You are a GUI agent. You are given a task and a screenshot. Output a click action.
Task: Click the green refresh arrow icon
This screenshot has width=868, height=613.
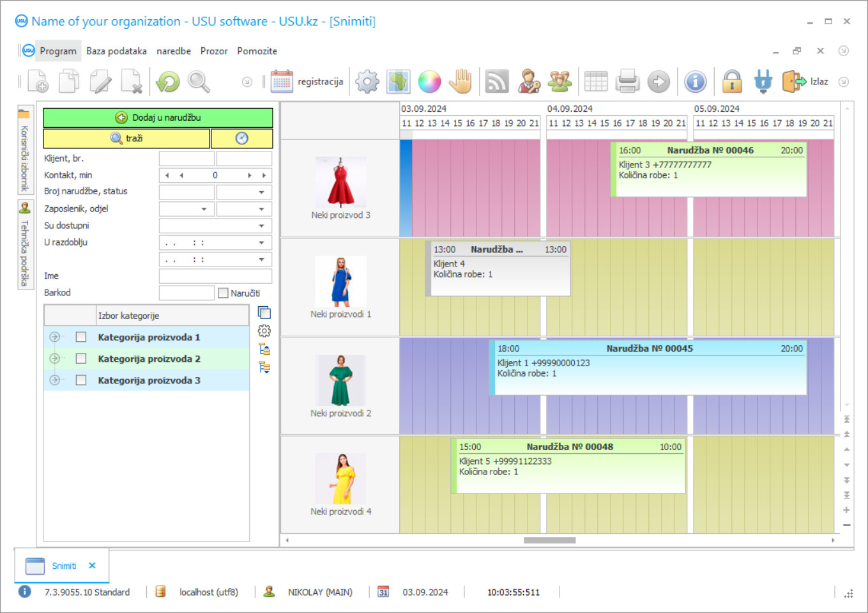click(x=168, y=81)
